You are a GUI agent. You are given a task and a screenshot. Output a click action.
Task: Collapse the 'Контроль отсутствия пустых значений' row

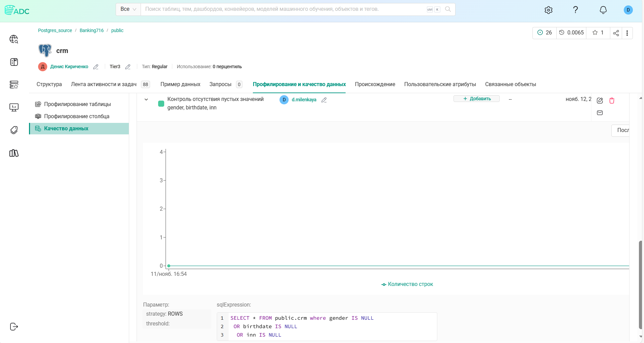tap(146, 99)
